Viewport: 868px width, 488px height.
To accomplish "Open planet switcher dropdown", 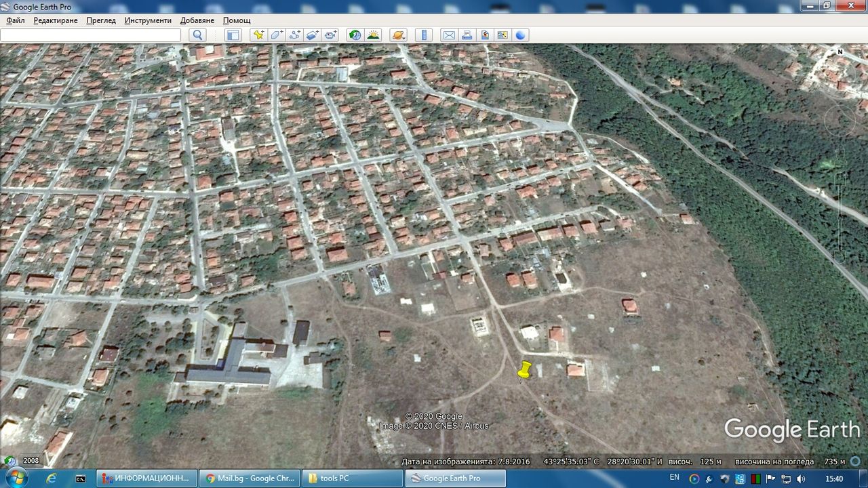I will [398, 35].
